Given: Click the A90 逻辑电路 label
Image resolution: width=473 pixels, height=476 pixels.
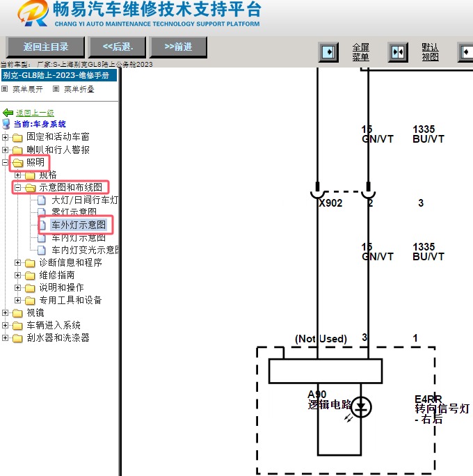Looking at the screenshot, I should point(330,399).
